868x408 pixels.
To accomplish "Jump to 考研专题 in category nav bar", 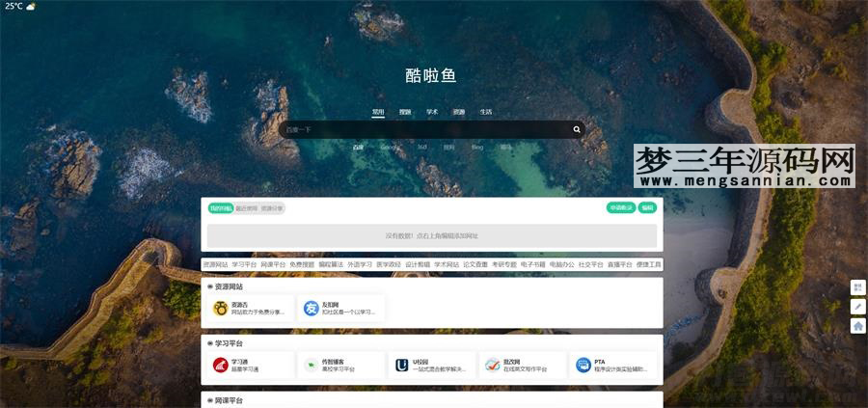I will click(x=504, y=264).
